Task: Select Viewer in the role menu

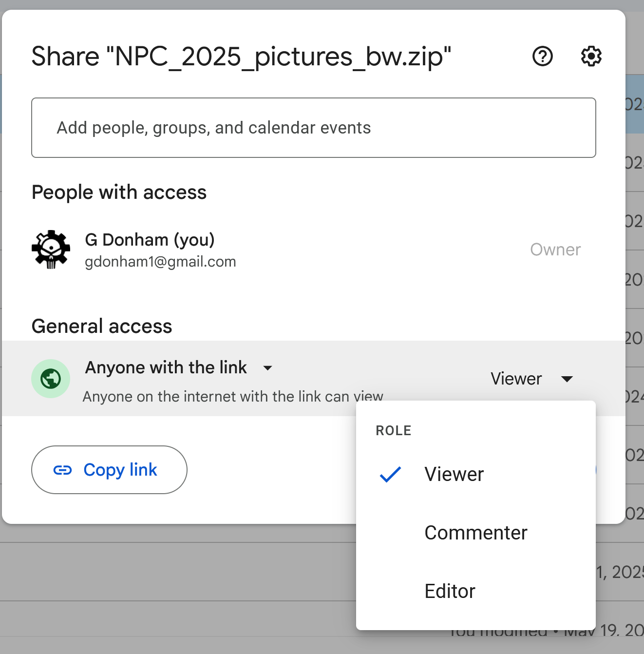Action: [x=454, y=474]
